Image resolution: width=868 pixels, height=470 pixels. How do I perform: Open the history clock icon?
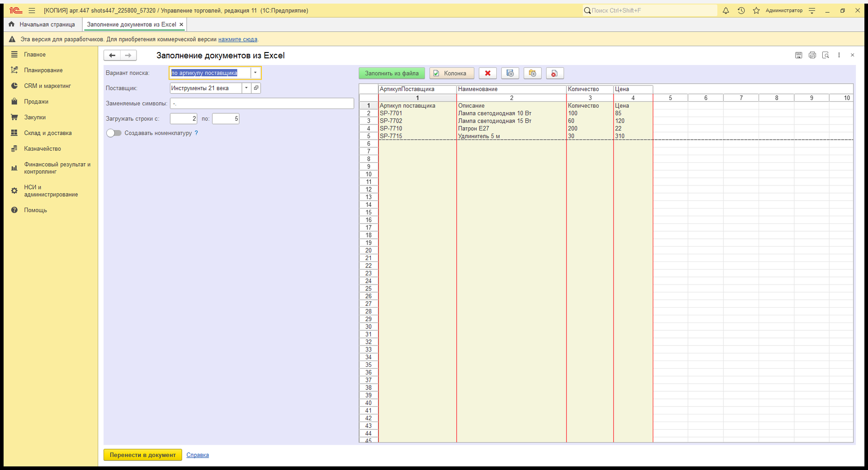(741, 10)
